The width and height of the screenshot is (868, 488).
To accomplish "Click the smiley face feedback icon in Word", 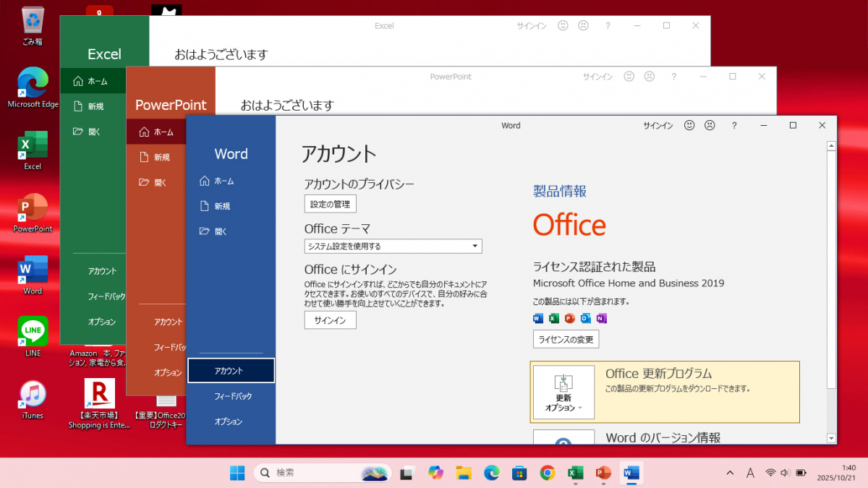I will [x=689, y=125].
